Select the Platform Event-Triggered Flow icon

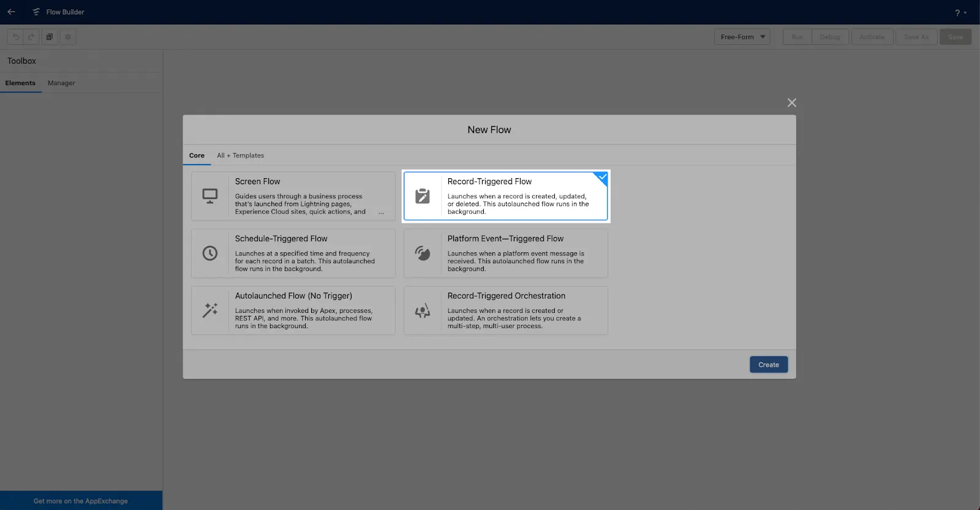tap(423, 253)
